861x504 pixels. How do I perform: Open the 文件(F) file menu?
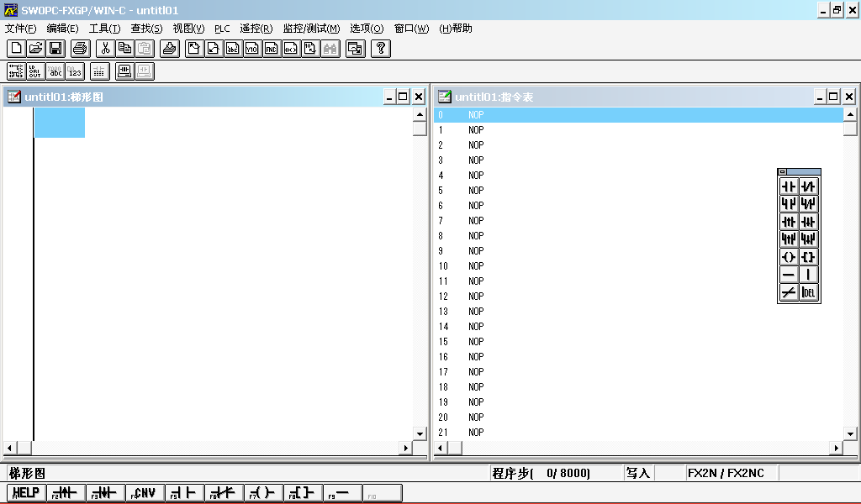[x=20, y=29]
